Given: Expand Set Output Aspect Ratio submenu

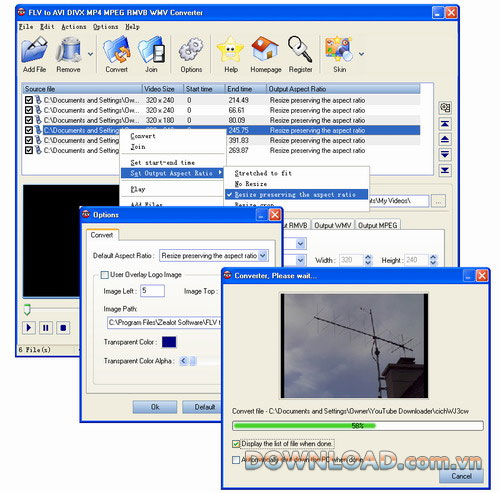Looking at the screenshot, I should click(x=173, y=173).
